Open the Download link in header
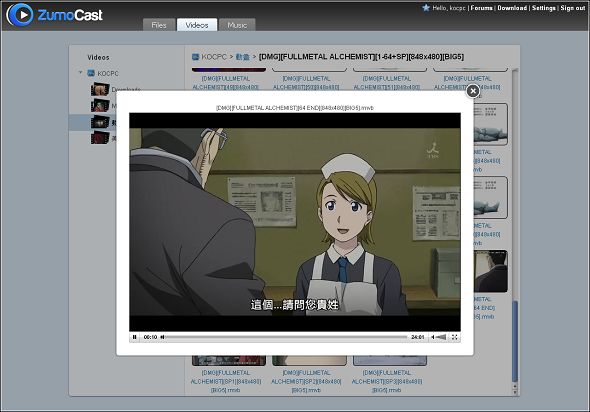Image resolution: width=590 pixels, height=412 pixels. pyautogui.click(x=512, y=8)
